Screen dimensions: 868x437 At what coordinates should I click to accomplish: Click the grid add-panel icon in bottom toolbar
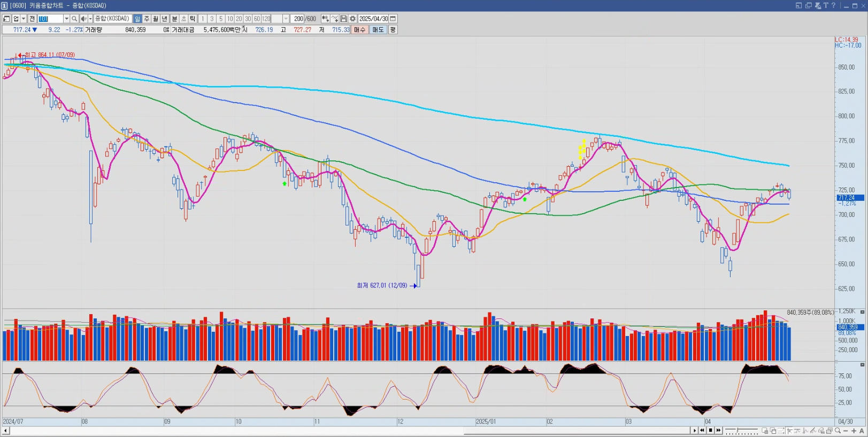765,431
